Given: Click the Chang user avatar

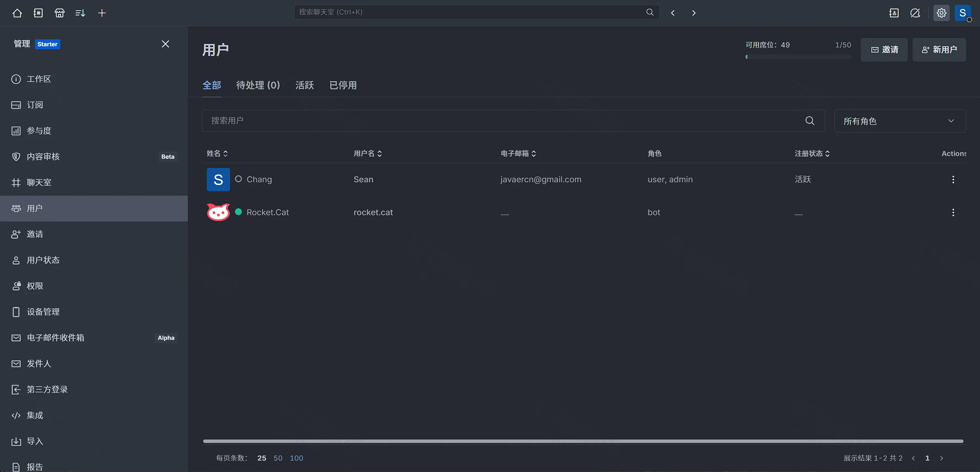Looking at the screenshot, I should 218,180.
